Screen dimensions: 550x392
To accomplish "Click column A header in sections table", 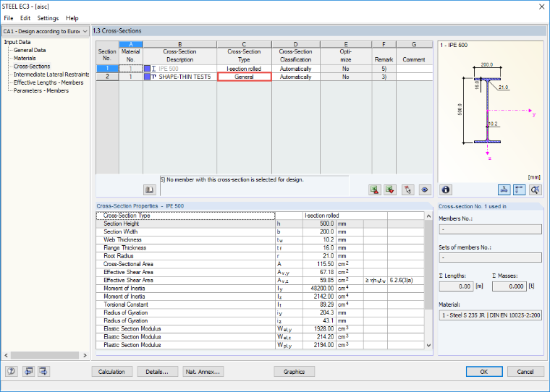I will (x=131, y=45).
